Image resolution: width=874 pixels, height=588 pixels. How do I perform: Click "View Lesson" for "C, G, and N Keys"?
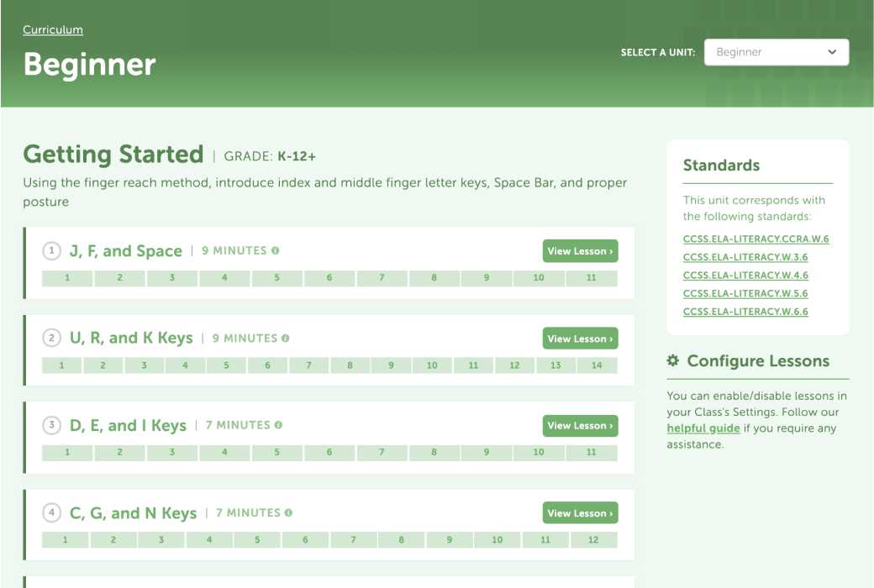(580, 512)
